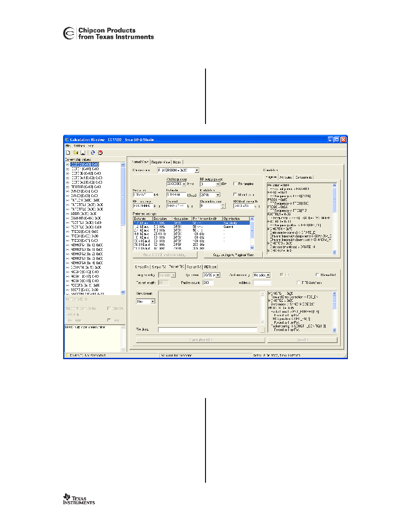This screenshot has width=411, height=532.
Task: Select the BSCFG register row
Action: click(85, 290)
